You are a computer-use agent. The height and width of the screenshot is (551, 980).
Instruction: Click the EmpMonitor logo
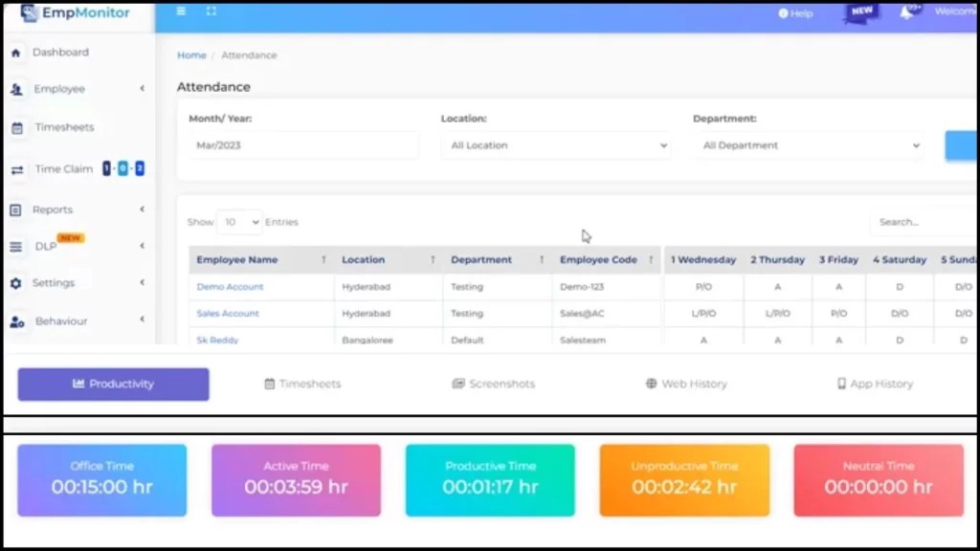(x=75, y=12)
